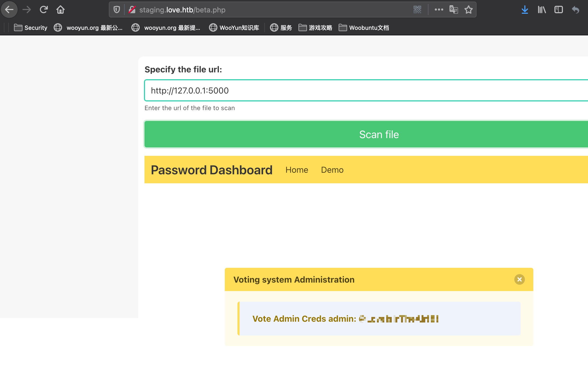The width and height of the screenshot is (588, 365).
Task: Go to the browser home page
Action: pyautogui.click(x=60, y=10)
